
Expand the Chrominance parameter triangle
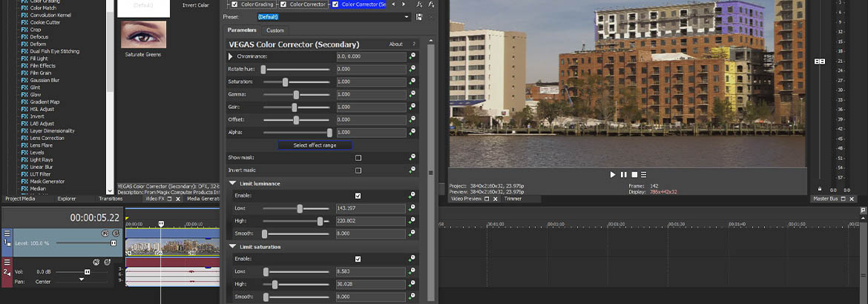click(231, 56)
